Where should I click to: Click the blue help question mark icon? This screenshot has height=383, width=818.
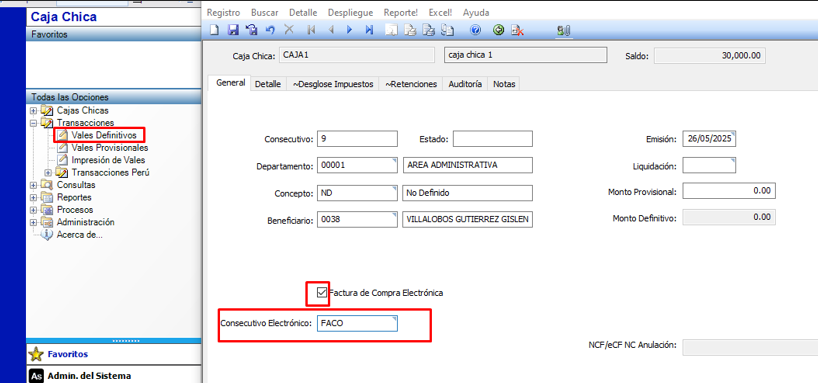[475, 30]
